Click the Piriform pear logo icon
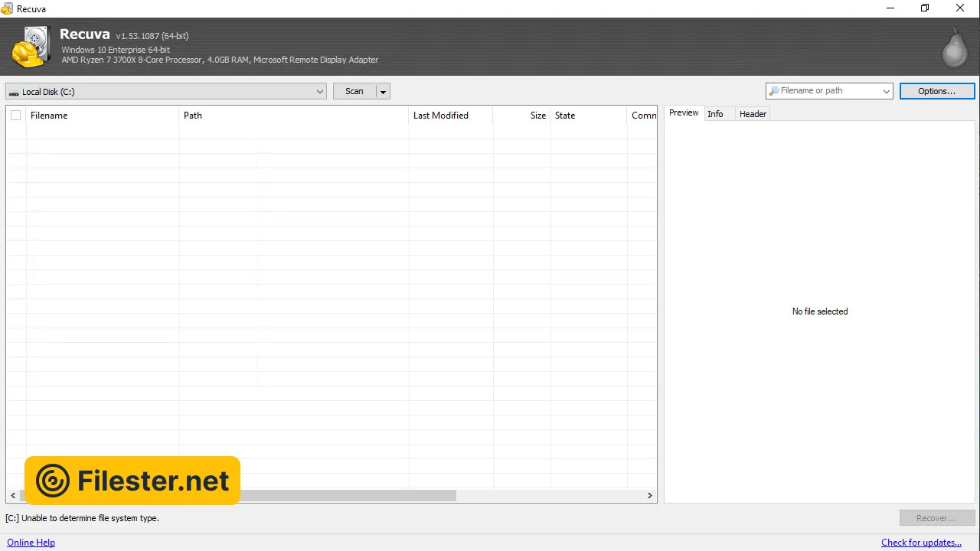This screenshot has width=980, height=551. (954, 47)
